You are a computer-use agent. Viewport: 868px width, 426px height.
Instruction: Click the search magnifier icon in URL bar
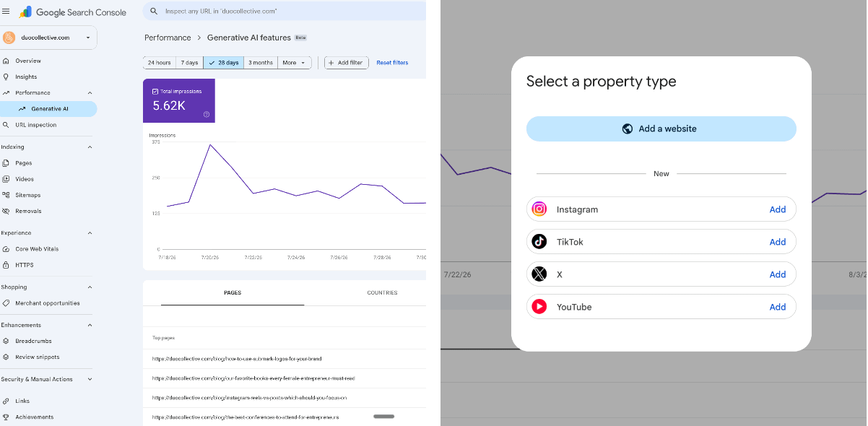coord(154,12)
